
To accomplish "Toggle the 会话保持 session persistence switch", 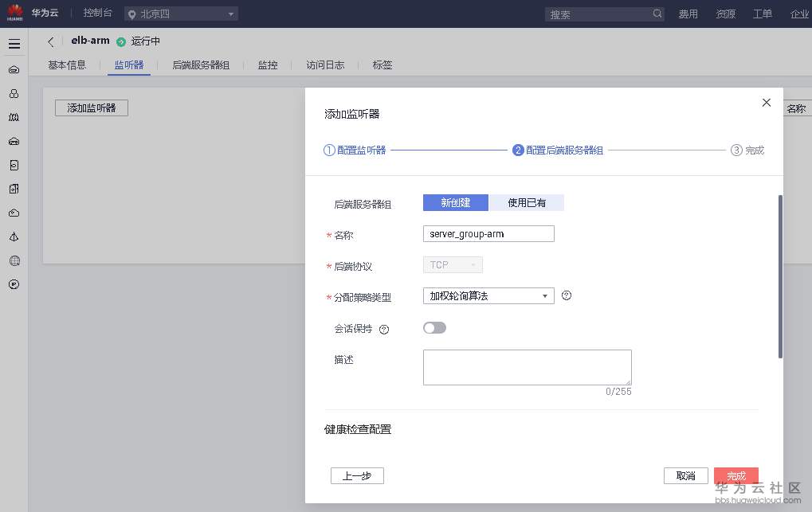I will click(x=434, y=327).
